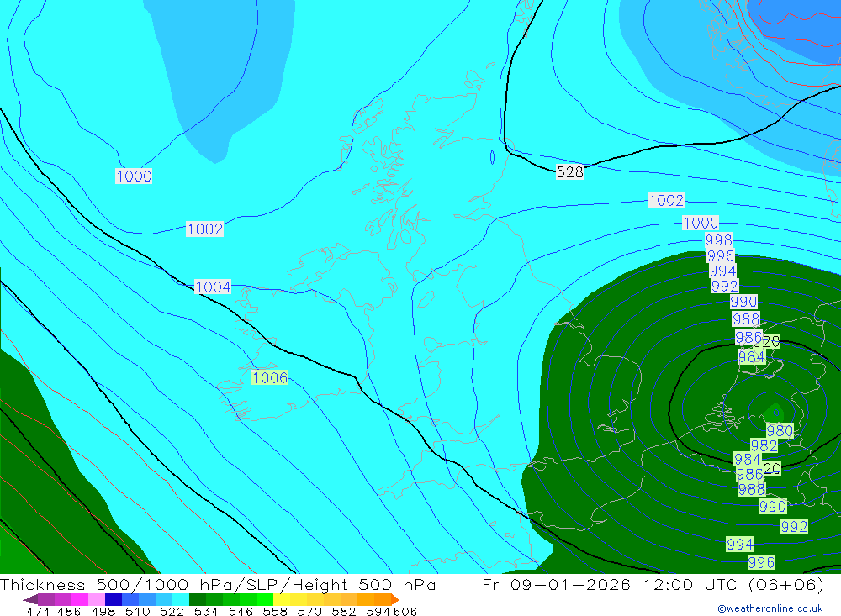Click the 998 isobar label

tap(719, 240)
